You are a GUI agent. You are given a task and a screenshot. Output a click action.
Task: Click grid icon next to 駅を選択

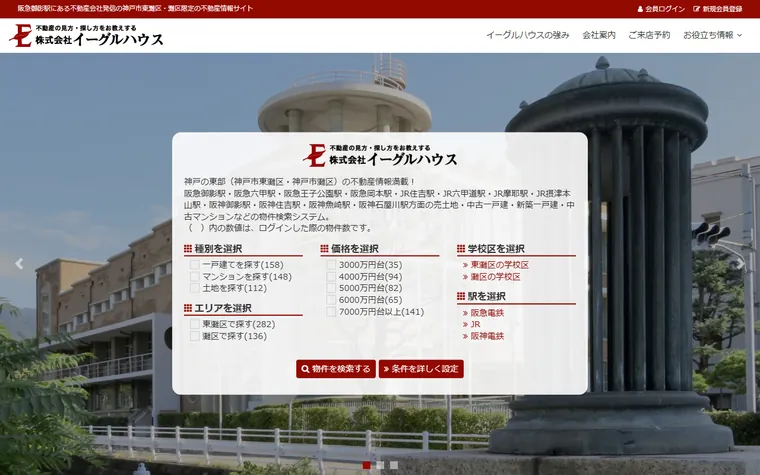click(461, 296)
